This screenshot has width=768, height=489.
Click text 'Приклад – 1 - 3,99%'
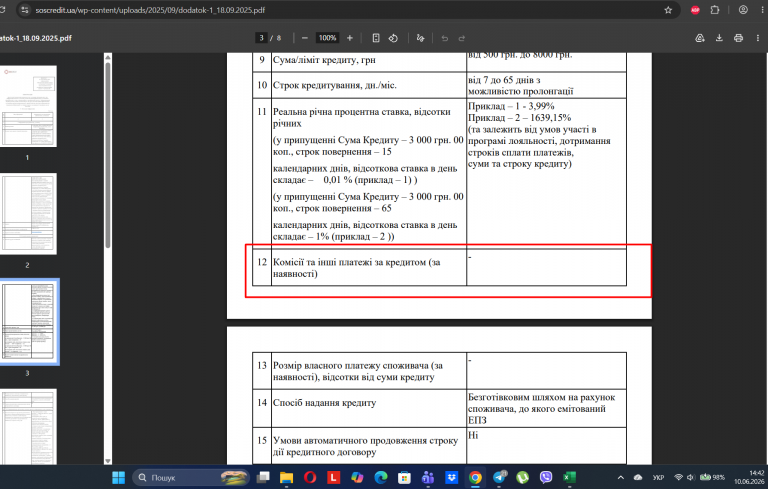[511, 106]
